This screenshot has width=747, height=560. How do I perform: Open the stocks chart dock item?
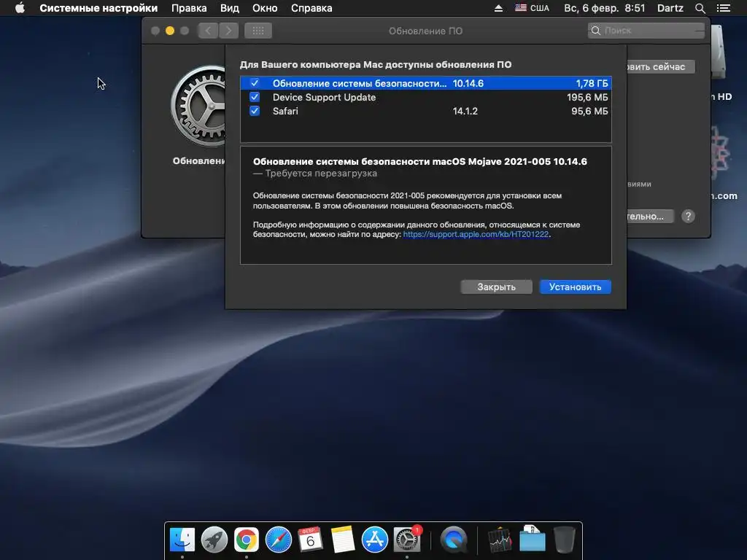point(500,540)
